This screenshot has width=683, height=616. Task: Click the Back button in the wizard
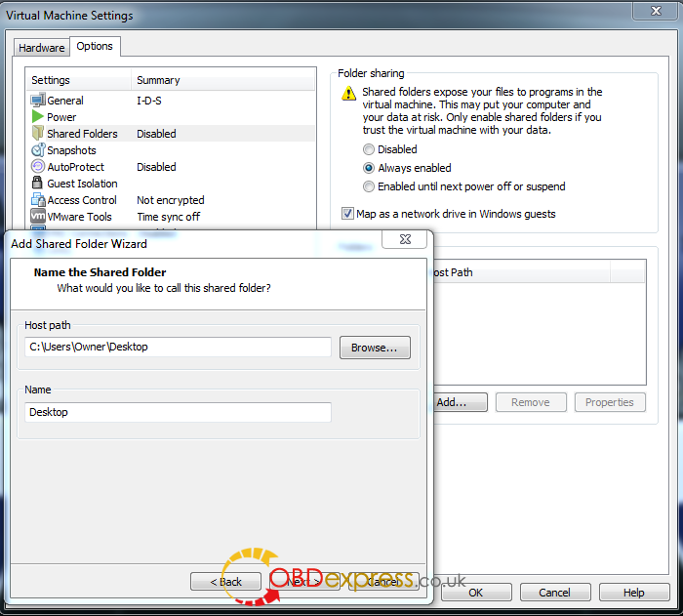(x=225, y=582)
